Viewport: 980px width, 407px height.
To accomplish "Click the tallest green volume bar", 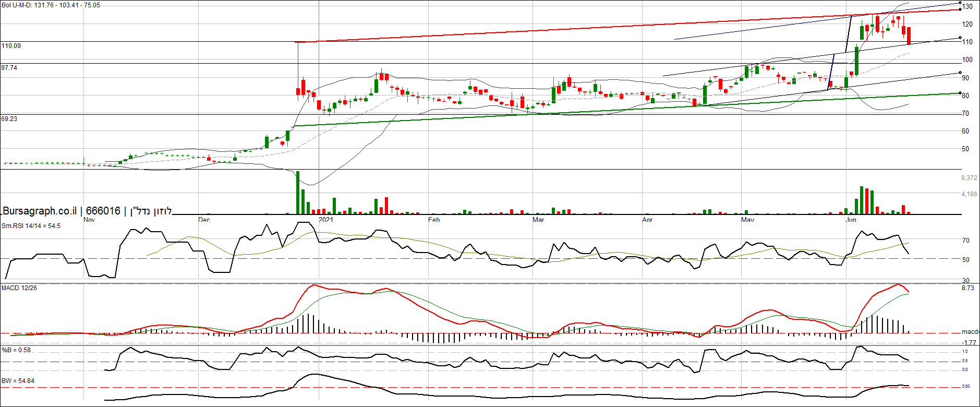I will click(x=298, y=193).
